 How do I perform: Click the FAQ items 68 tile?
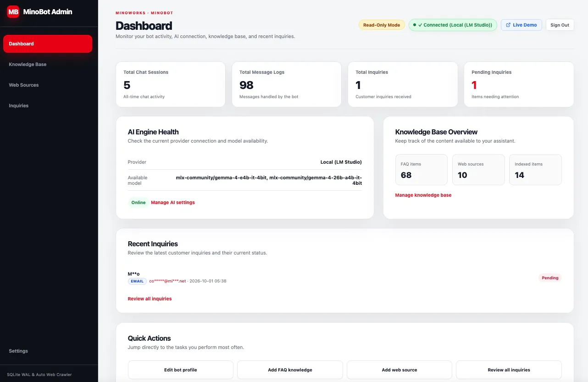point(421,170)
